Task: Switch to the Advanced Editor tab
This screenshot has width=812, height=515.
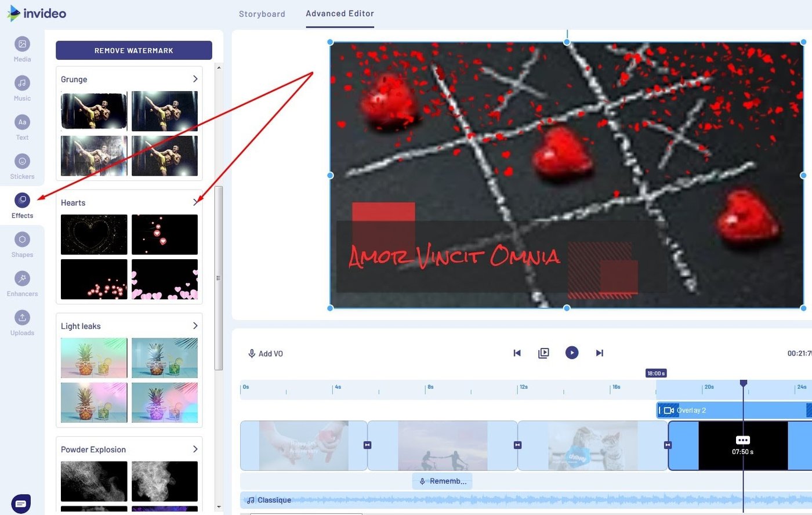Action: 339,13
